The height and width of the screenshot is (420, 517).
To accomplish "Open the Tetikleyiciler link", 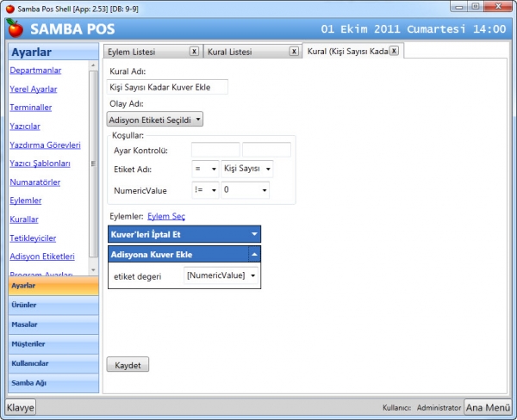I will [33, 238].
